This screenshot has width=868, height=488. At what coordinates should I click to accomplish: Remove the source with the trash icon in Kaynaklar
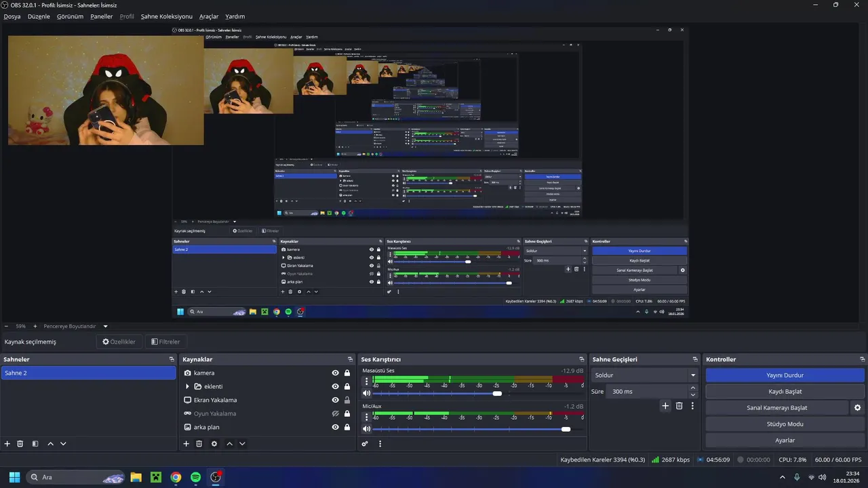coord(199,444)
